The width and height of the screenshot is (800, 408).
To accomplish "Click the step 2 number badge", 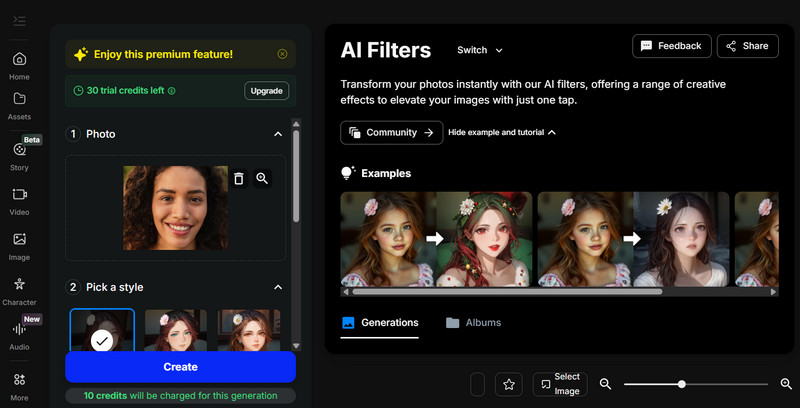I will tap(73, 287).
